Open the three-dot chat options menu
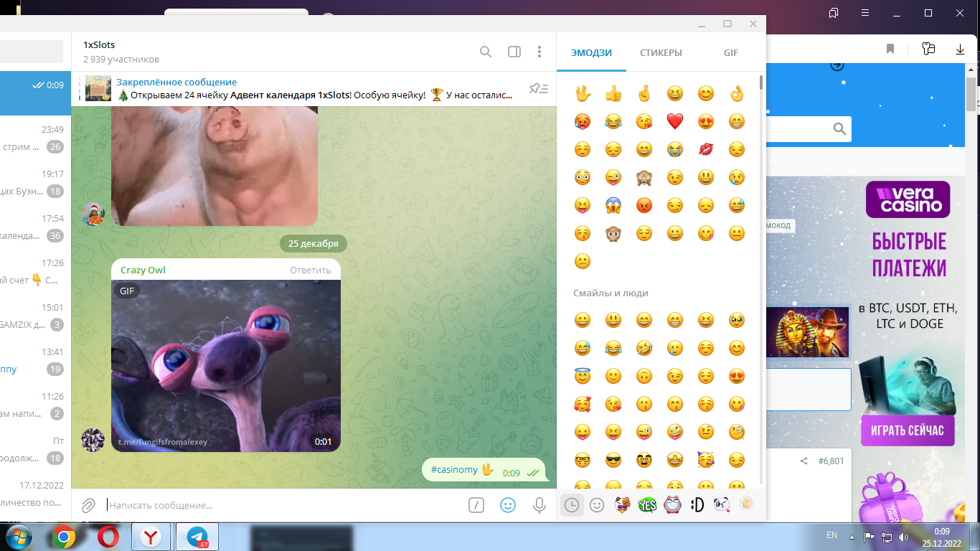The height and width of the screenshot is (551, 980). click(x=540, y=52)
